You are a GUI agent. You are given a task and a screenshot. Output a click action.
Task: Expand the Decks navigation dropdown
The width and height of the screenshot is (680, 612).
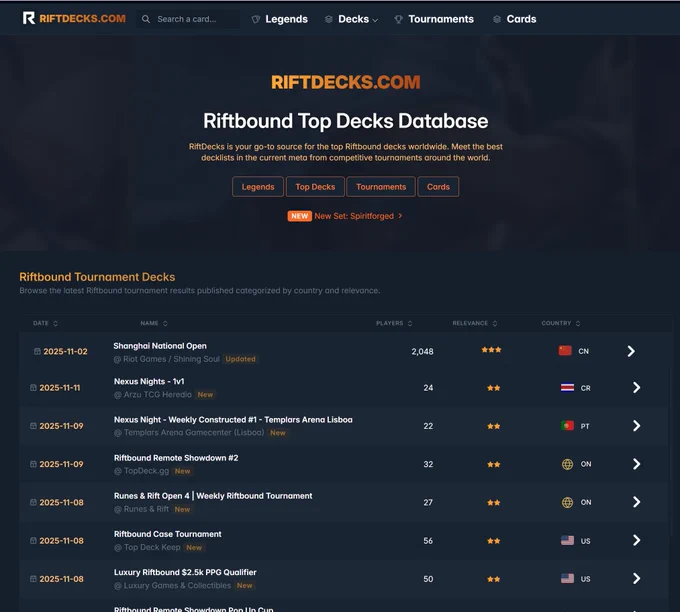[x=358, y=19]
